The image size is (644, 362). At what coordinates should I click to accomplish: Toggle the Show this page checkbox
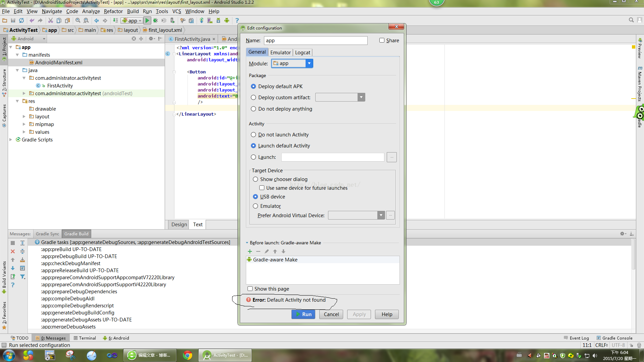coord(250,289)
